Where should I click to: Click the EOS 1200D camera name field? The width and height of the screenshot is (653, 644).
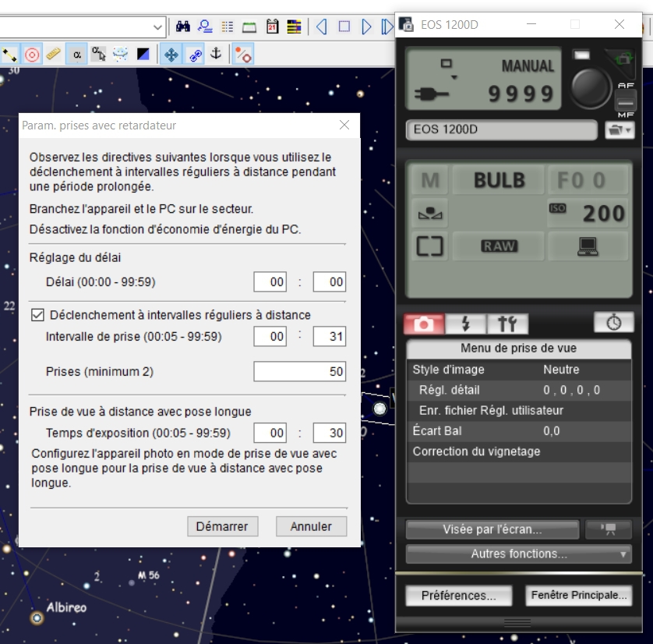point(501,130)
